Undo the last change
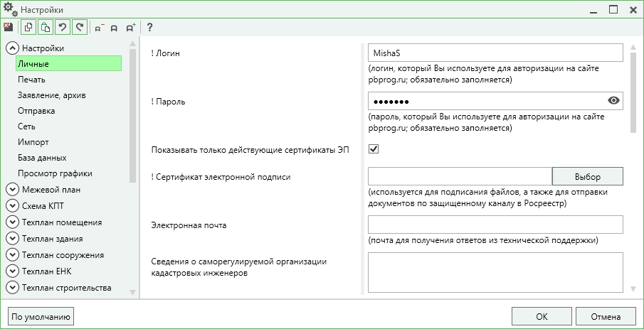The height and width of the screenshot is (329, 644). (63, 28)
